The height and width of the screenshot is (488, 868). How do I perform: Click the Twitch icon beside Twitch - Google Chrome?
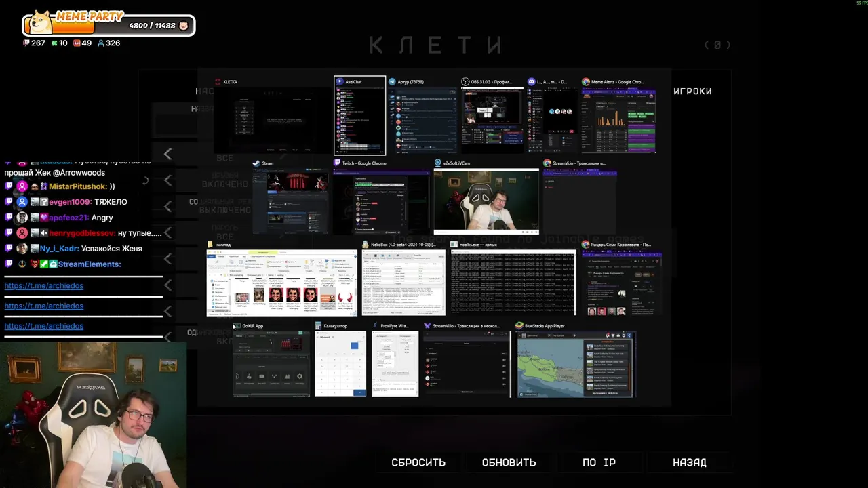pos(337,163)
